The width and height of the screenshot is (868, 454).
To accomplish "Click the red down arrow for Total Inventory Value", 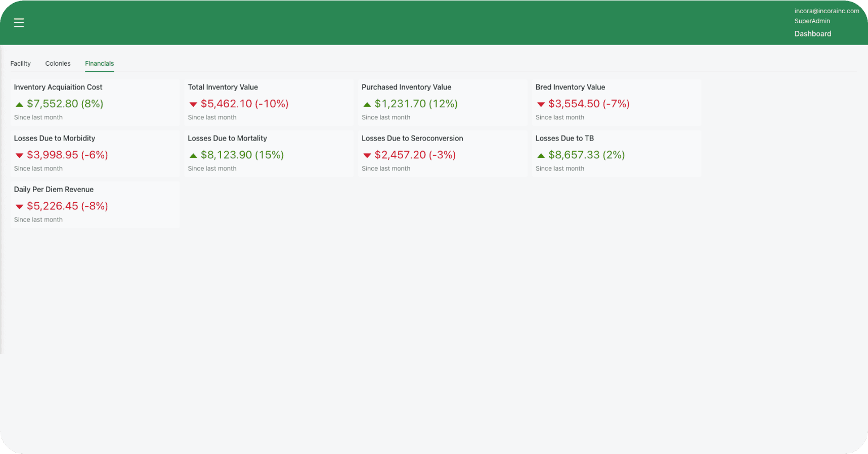I will pos(193,105).
